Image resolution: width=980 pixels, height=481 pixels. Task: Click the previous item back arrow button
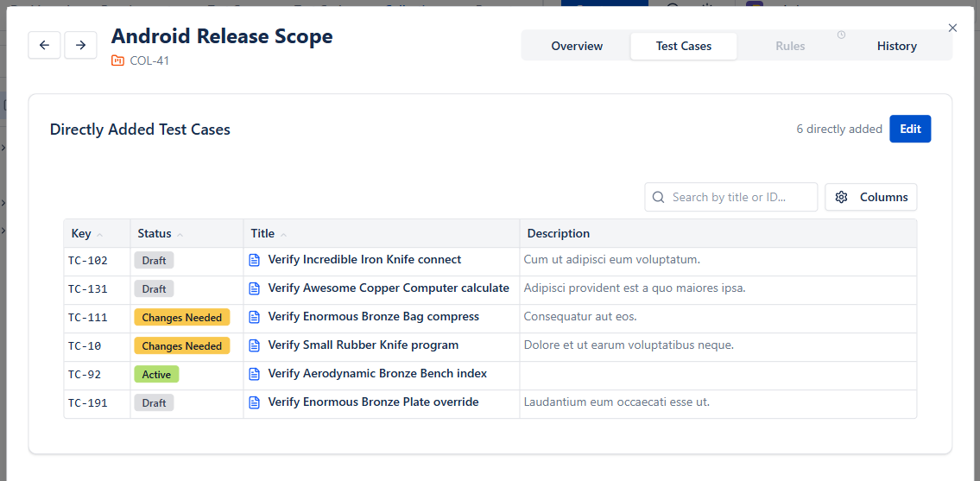[x=44, y=45]
